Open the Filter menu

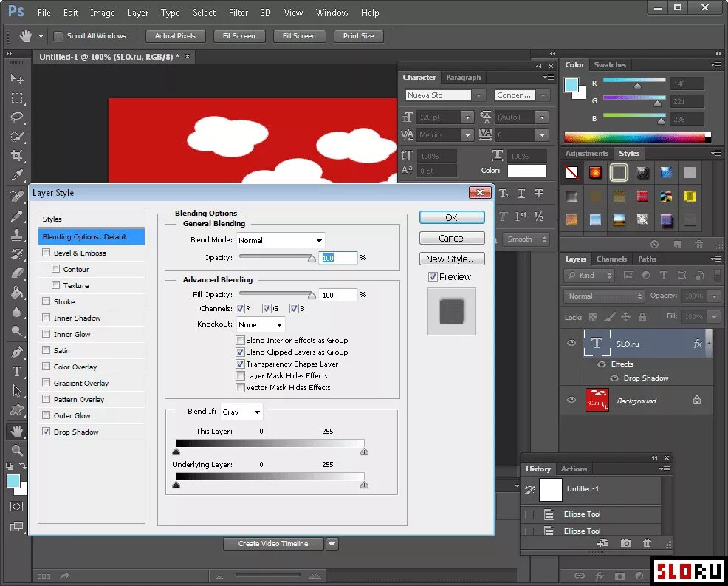pos(238,13)
